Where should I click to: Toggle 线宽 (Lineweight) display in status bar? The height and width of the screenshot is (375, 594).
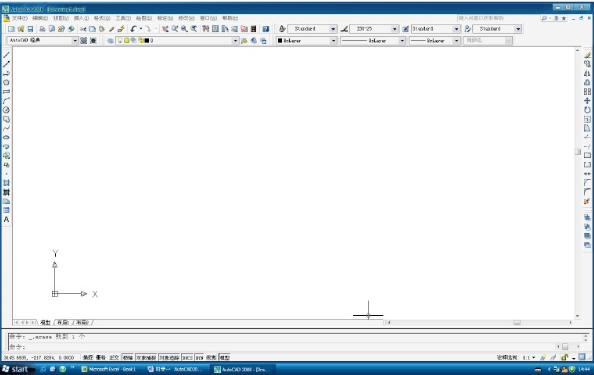(x=211, y=357)
